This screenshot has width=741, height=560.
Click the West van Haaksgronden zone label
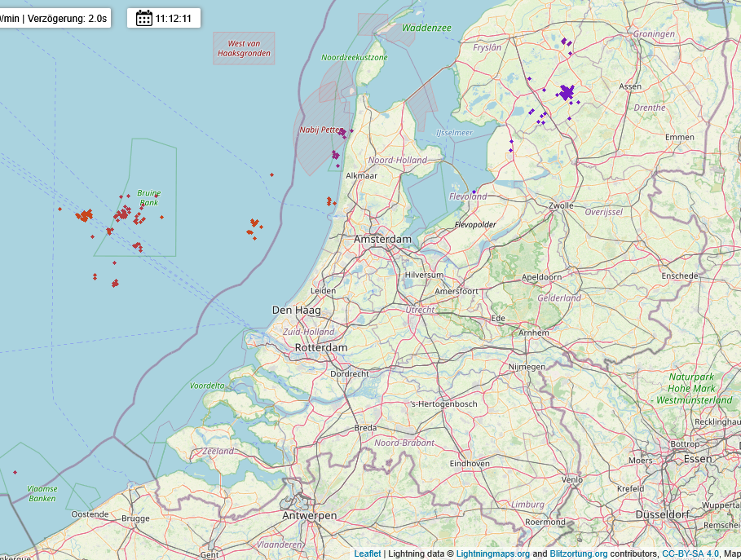244,48
